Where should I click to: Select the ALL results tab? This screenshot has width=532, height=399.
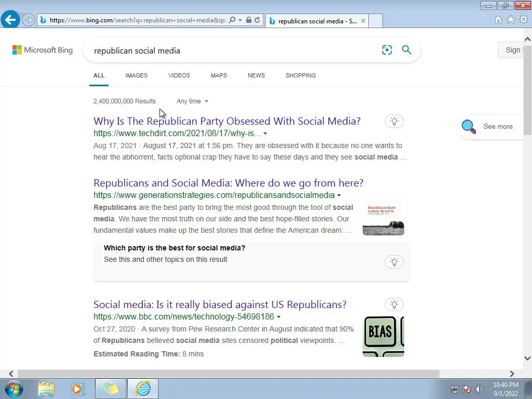99,75
